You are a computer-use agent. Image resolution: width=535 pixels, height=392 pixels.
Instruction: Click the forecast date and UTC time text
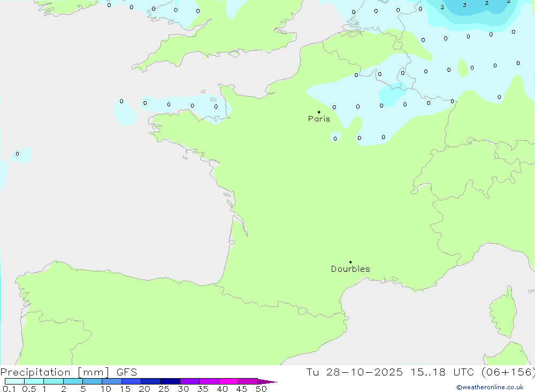coord(421,372)
